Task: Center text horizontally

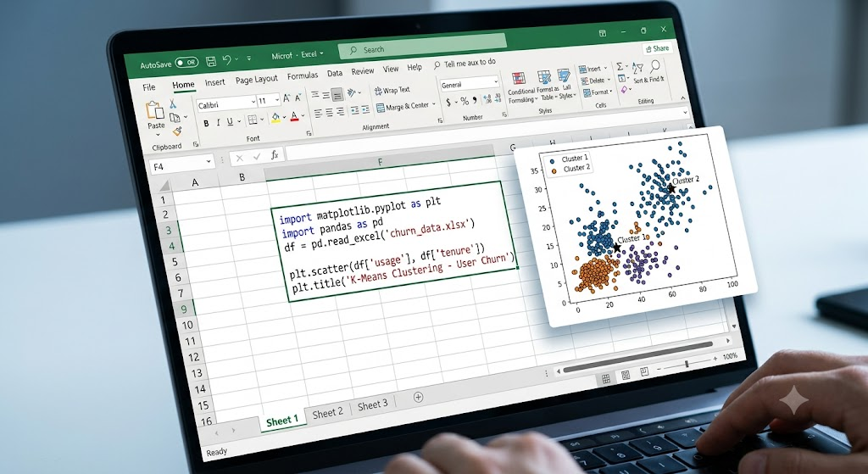Action: (329, 113)
